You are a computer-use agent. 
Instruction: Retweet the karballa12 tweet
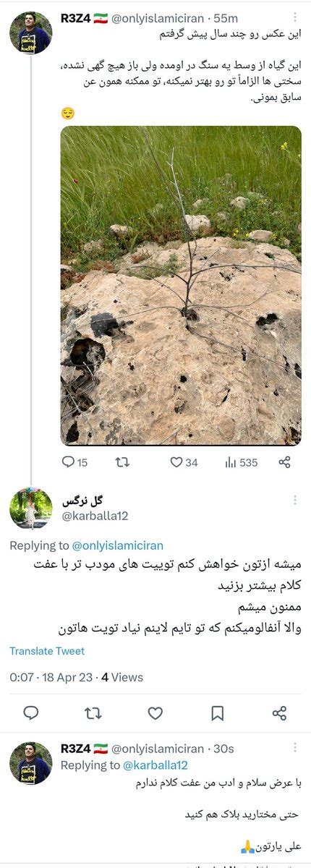click(93, 713)
